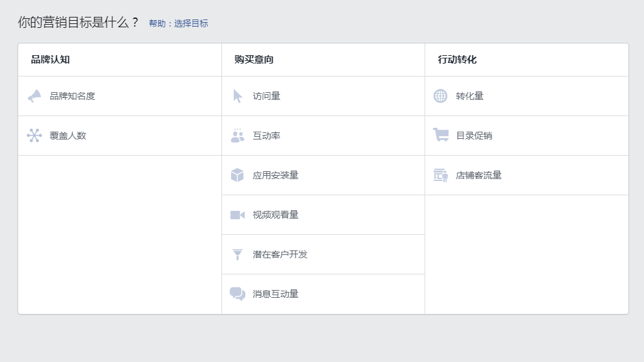Screen dimensions: 644x362
Task: Click the people icon for 互动率
Action: tap(238, 136)
